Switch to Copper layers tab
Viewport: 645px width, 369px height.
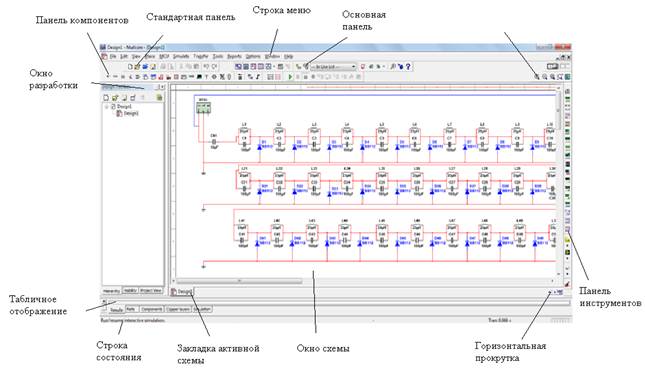178,309
